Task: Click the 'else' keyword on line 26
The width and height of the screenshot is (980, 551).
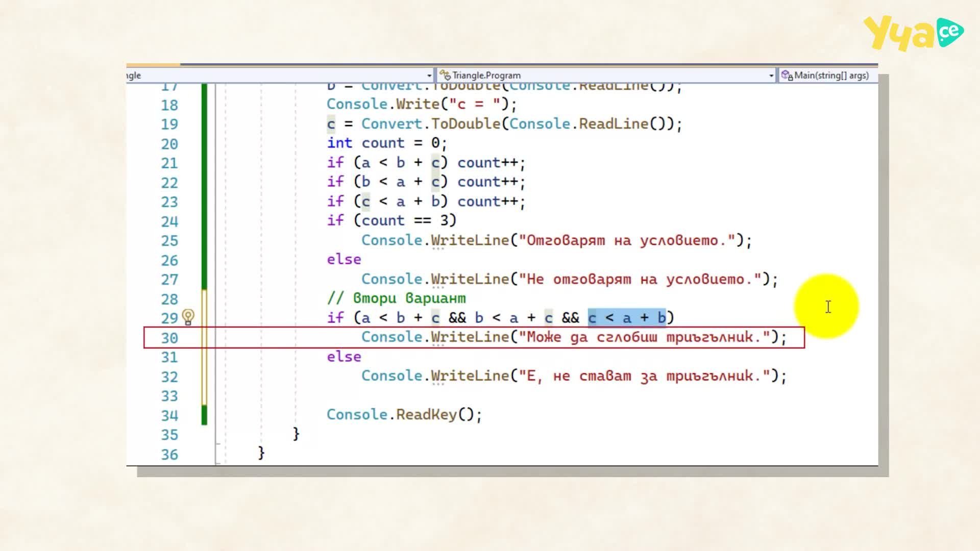Action: (x=344, y=259)
